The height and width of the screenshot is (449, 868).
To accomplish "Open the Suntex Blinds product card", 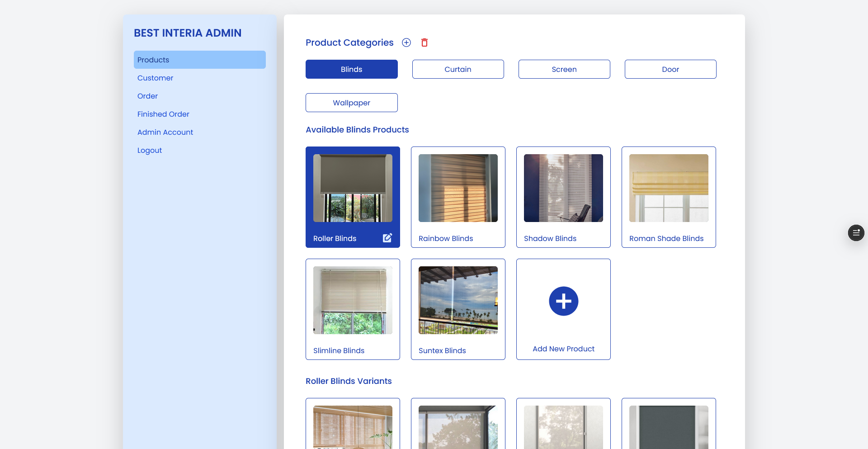I will 458,309.
